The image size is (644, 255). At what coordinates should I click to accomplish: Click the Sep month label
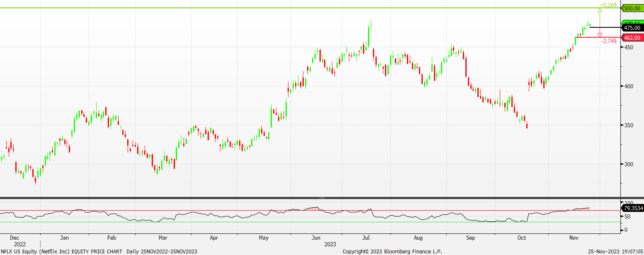tap(470, 238)
